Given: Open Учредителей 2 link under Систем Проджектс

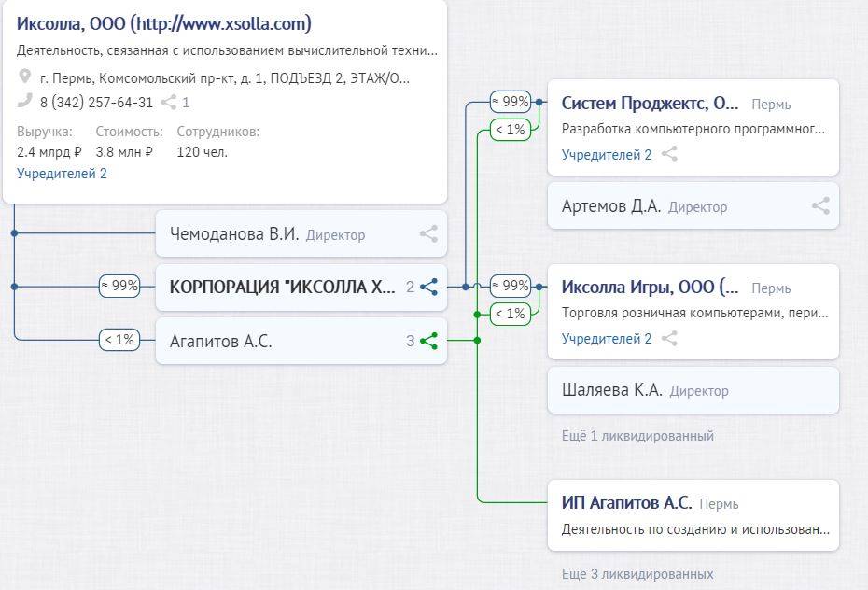Looking at the screenshot, I should pos(607,155).
